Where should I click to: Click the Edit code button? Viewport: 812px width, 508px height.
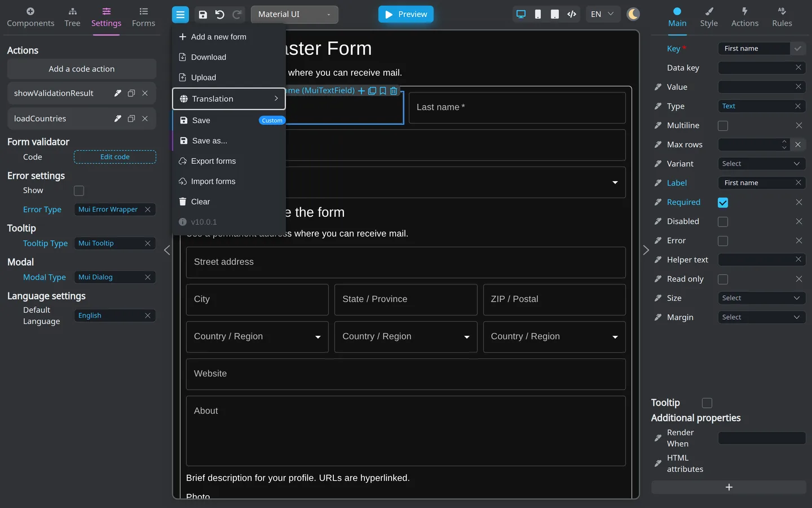point(115,157)
